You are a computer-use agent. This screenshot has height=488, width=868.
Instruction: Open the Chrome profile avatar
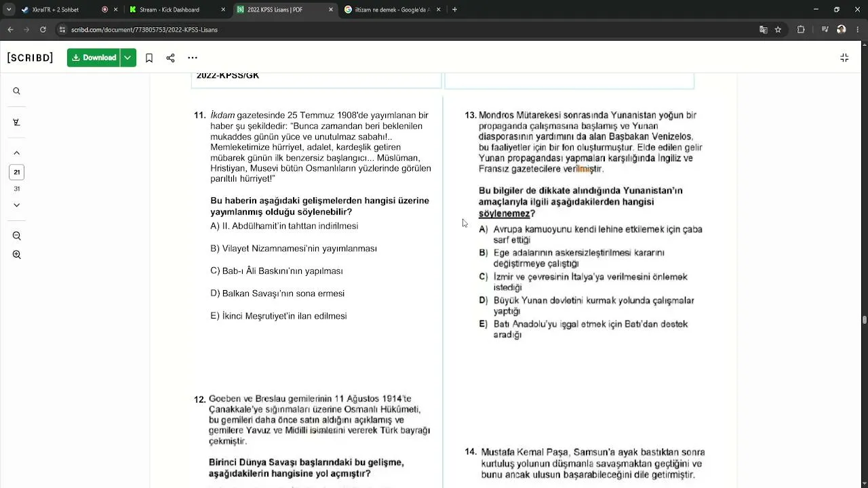point(842,30)
